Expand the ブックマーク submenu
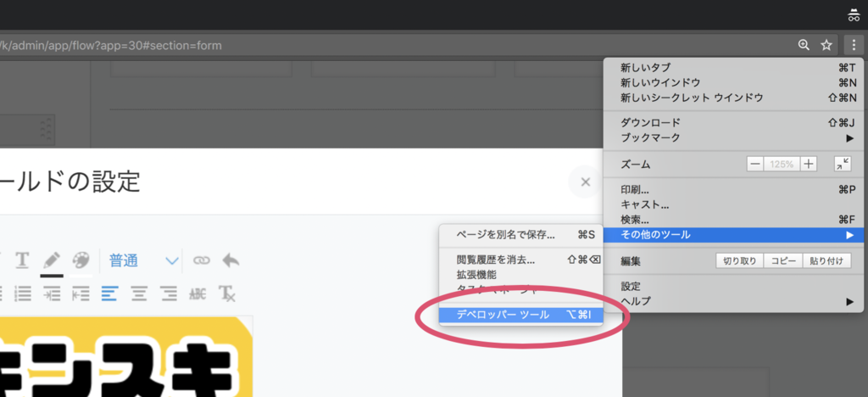 733,137
